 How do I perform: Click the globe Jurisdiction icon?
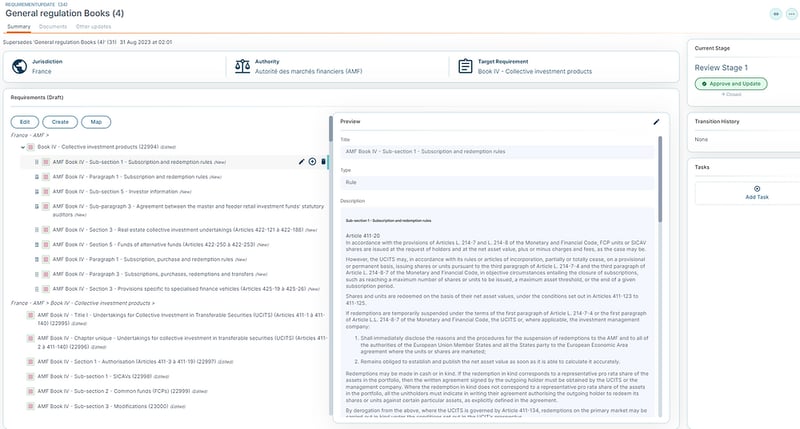[x=19, y=66]
